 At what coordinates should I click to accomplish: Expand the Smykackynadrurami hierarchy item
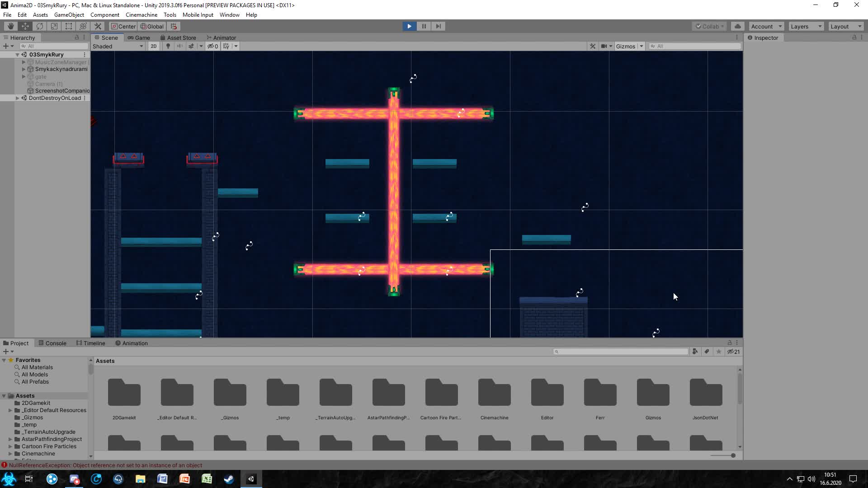(24, 69)
